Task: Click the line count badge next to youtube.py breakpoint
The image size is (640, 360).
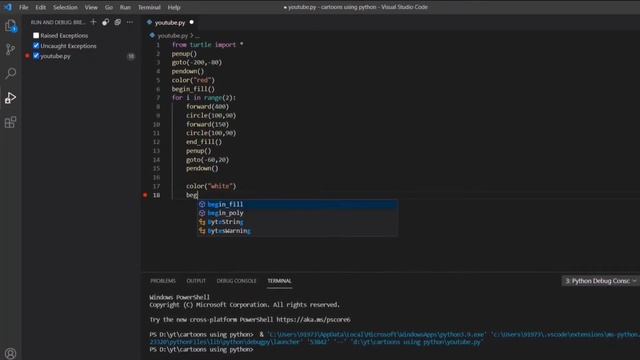Action: (131, 56)
